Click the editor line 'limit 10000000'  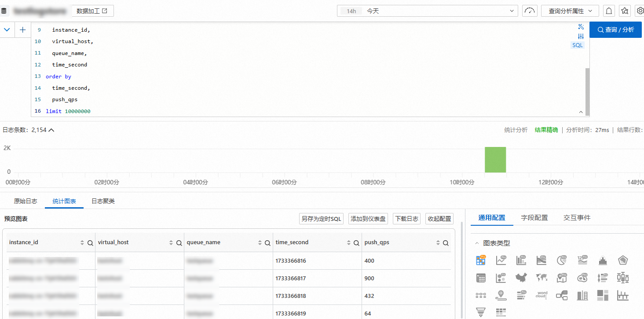[x=68, y=111]
